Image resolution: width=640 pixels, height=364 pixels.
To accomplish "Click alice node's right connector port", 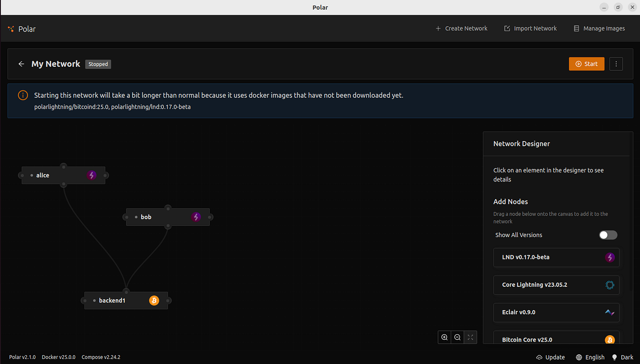I will point(106,175).
